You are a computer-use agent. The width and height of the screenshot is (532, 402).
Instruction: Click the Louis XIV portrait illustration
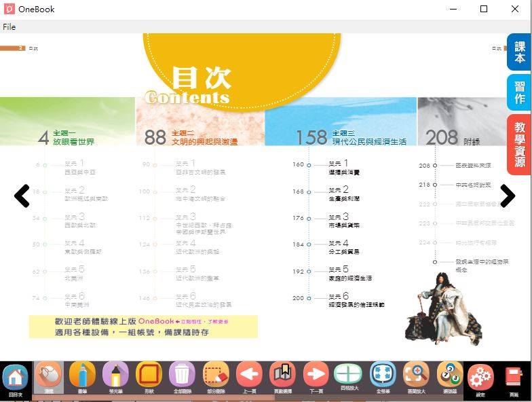tap(443, 308)
